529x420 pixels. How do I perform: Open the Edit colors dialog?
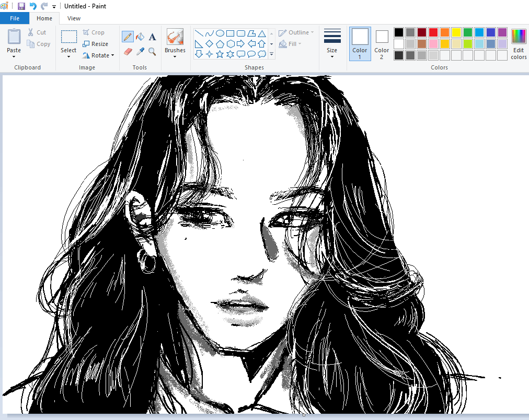(518, 43)
